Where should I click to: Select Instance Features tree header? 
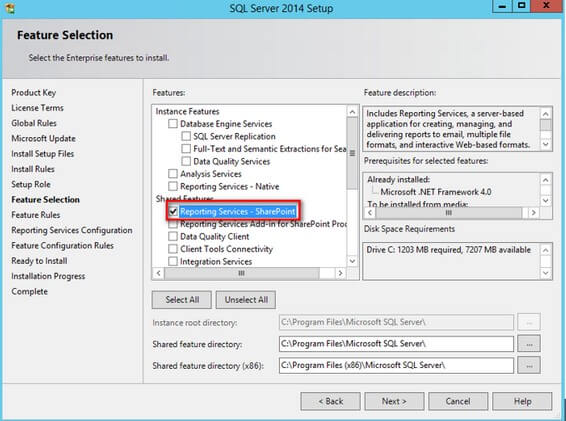click(187, 111)
